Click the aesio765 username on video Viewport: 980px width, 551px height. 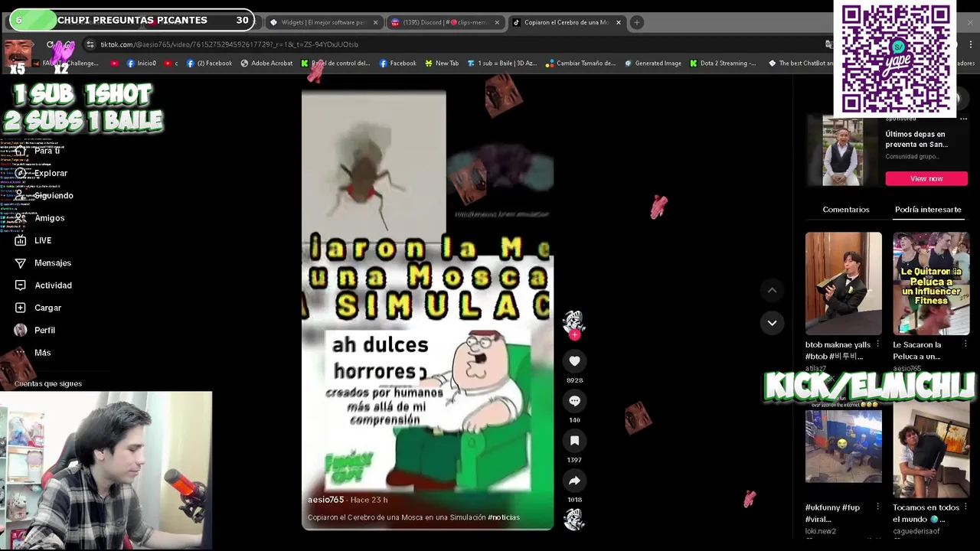click(x=325, y=500)
